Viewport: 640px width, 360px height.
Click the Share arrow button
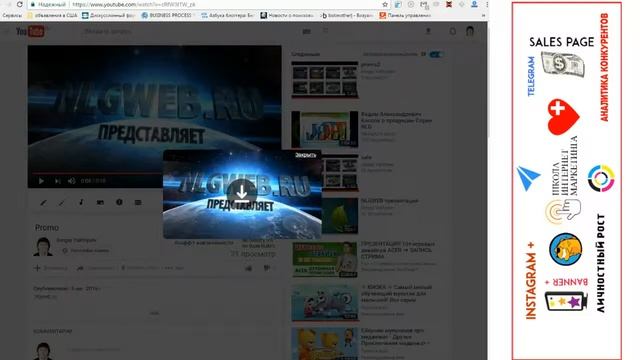[95, 268]
